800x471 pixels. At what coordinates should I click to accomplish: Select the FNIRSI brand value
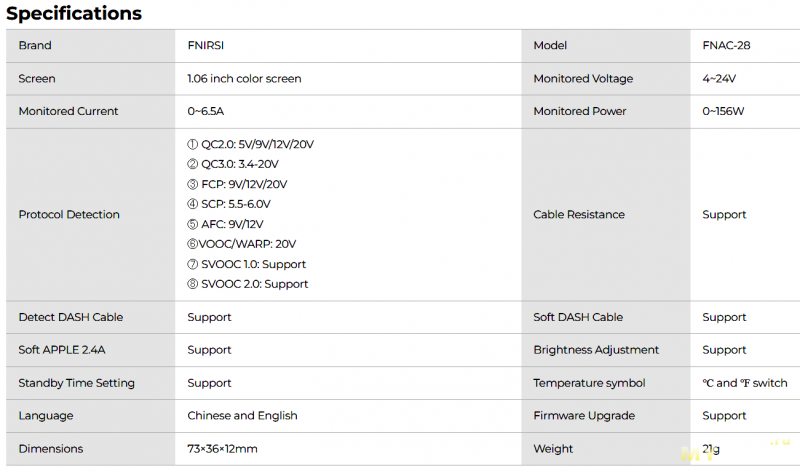(x=206, y=45)
